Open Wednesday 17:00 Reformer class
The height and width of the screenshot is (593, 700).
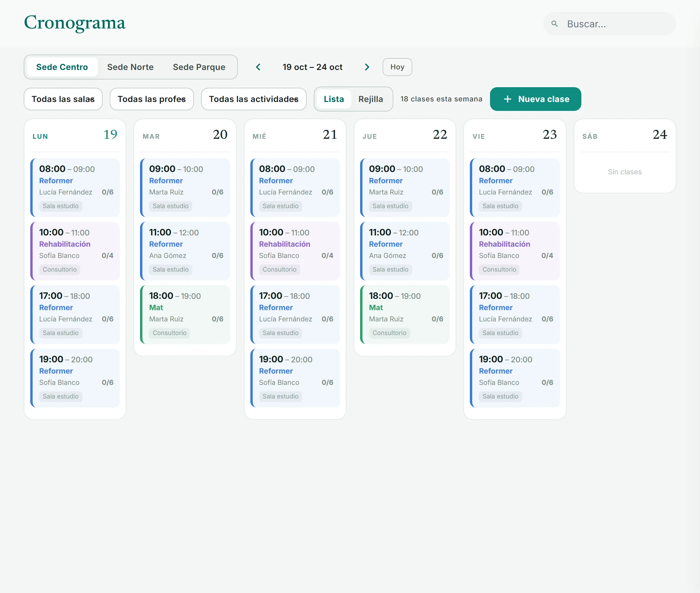(x=295, y=315)
